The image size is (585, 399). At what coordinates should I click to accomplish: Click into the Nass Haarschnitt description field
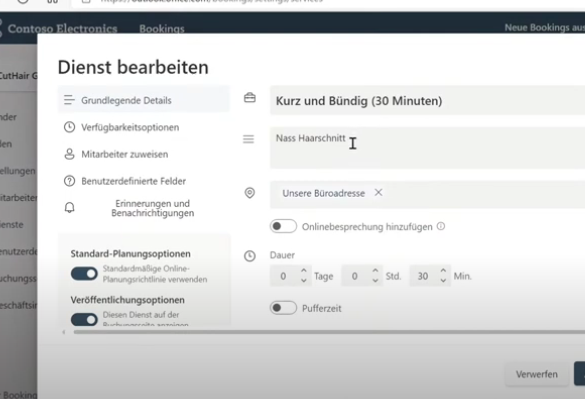428,148
